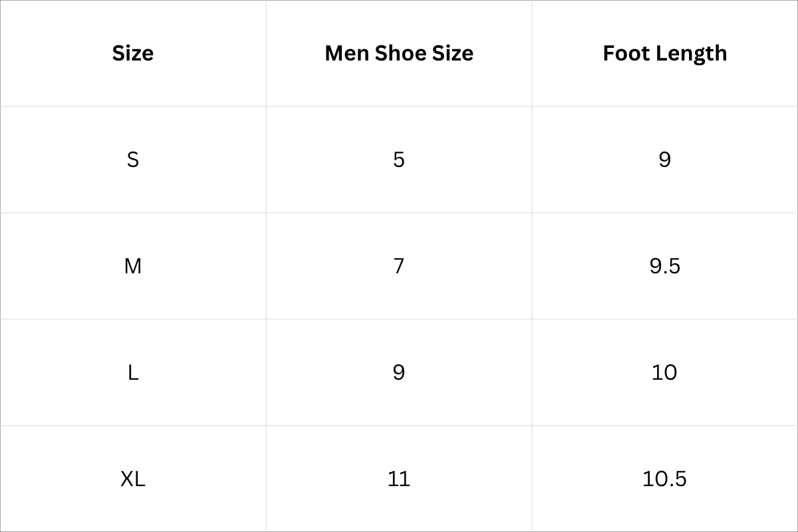This screenshot has width=798, height=532.
Task: Click the divider line between L and XL cells
Action: point(133,426)
